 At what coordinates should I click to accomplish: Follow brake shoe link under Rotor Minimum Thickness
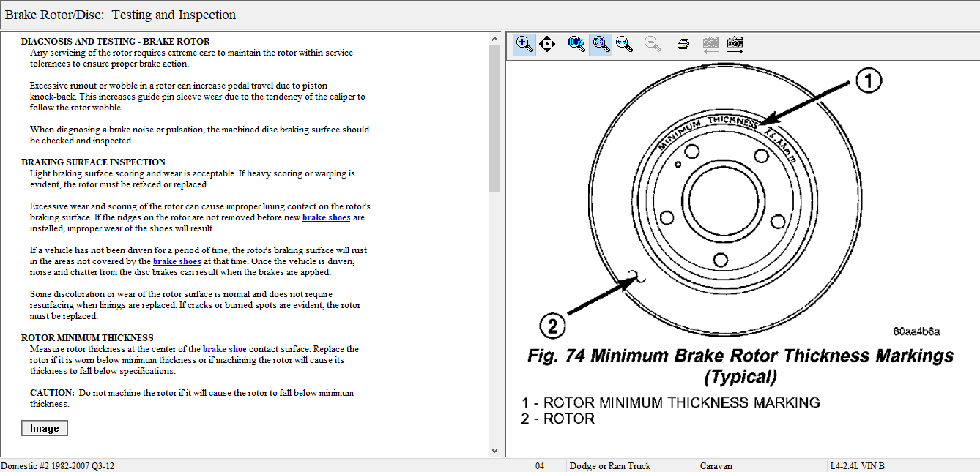coord(224,349)
